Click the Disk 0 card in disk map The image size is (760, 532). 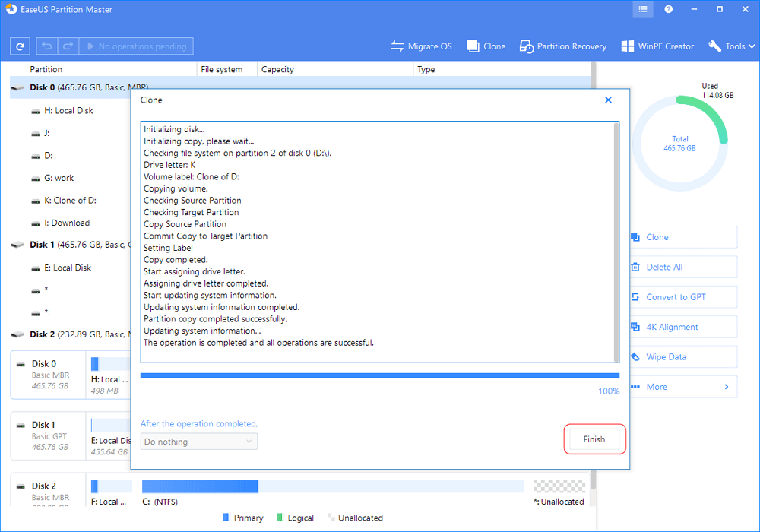coord(48,375)
